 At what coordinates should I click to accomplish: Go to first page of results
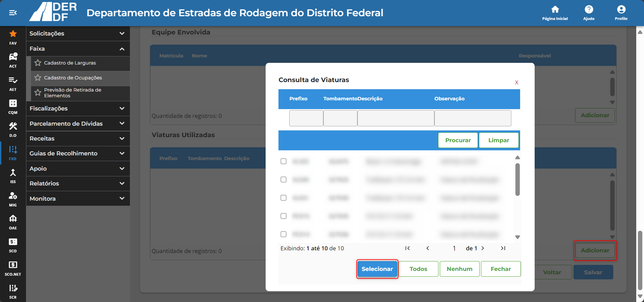pos(407,248)
